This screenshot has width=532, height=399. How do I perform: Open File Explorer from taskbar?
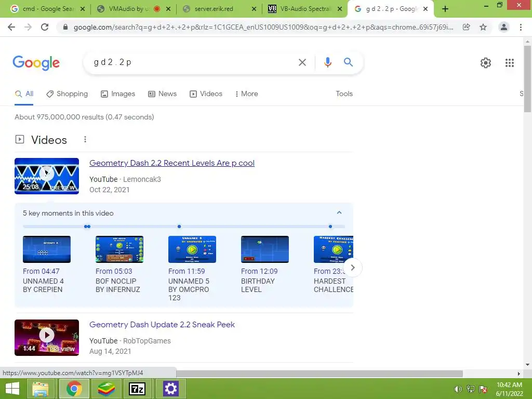coord(41,389)
